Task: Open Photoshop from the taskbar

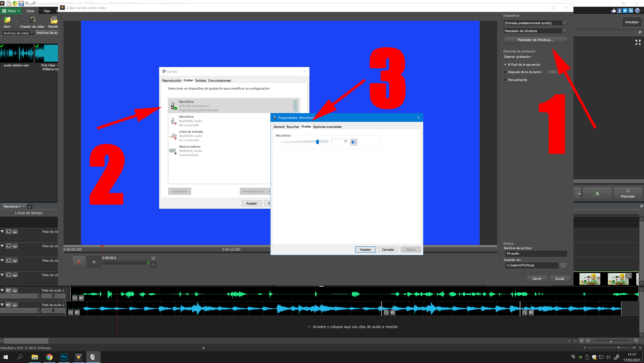Action: tap(64, 357)
